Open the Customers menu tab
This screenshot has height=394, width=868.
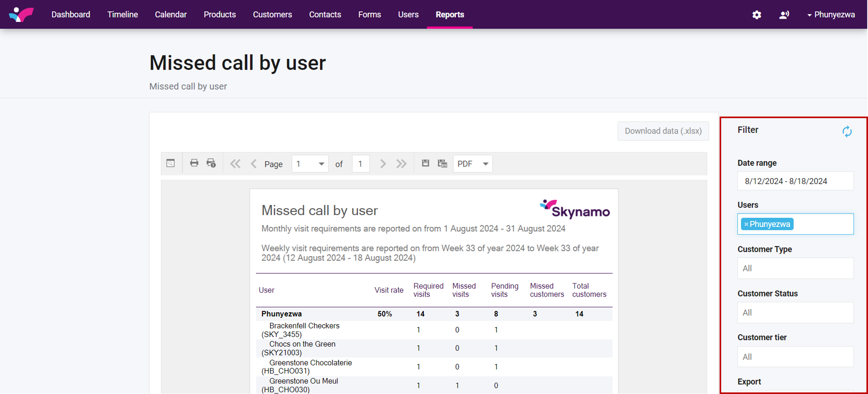272,15
